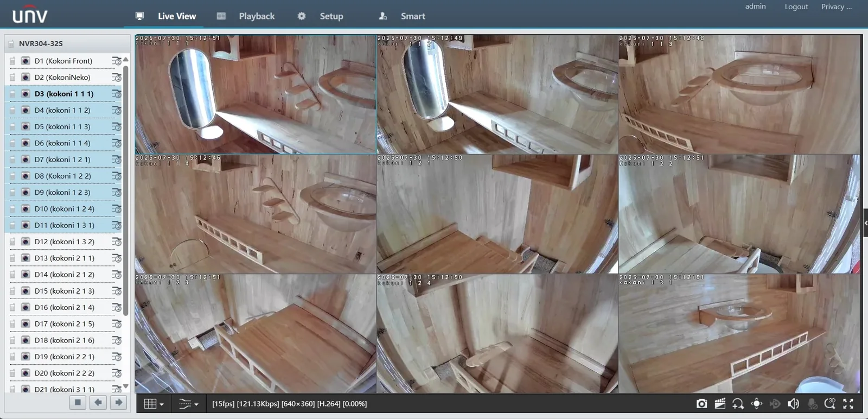Click stream selector icon for D19 (kokoni 2 2 1)
Screen dimensions: 868x419
(x=117, y=357)
